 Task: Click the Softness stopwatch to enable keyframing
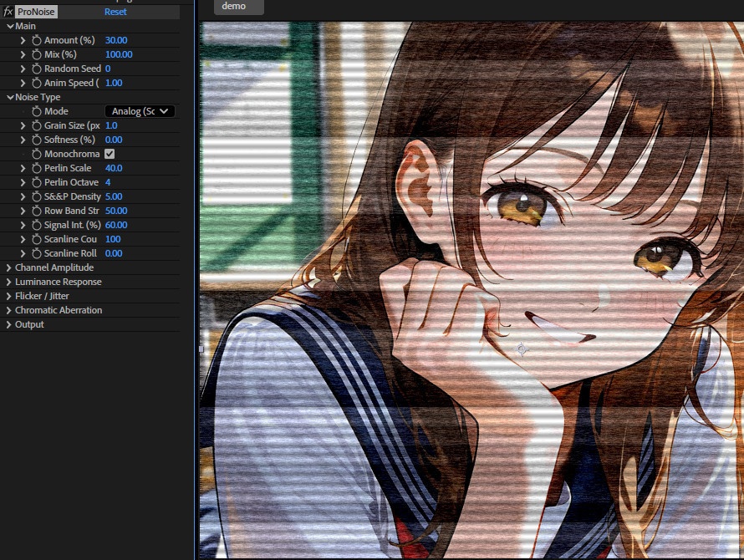tap(36, 140)
